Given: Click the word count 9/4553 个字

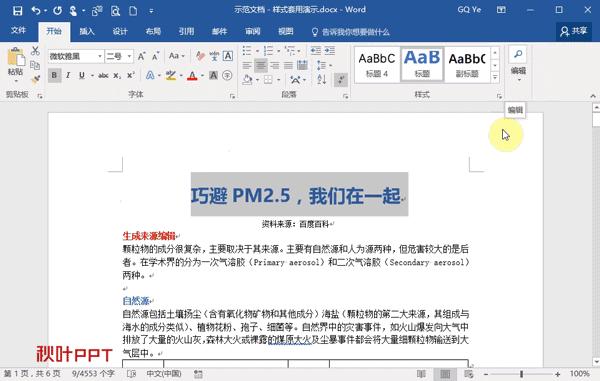Looking at the screenshot, I should (93, 374).
